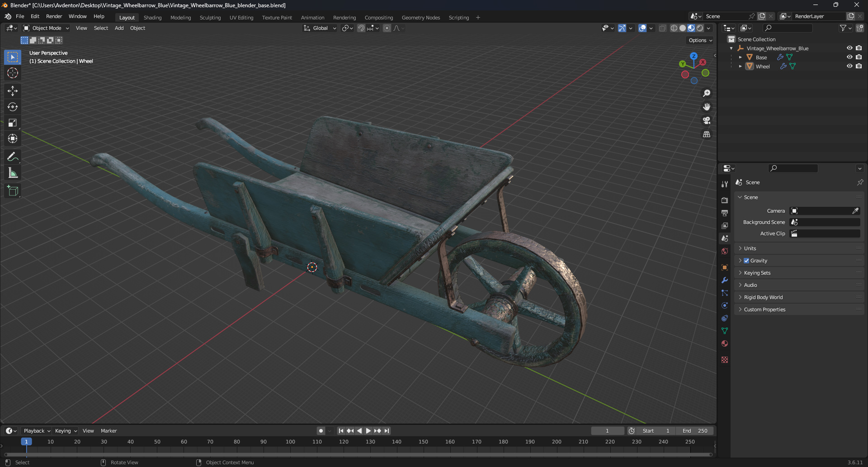The image size is (868, 467).
Task: Select the Cursor tool in the toolbar
Action: click(13, 73)
